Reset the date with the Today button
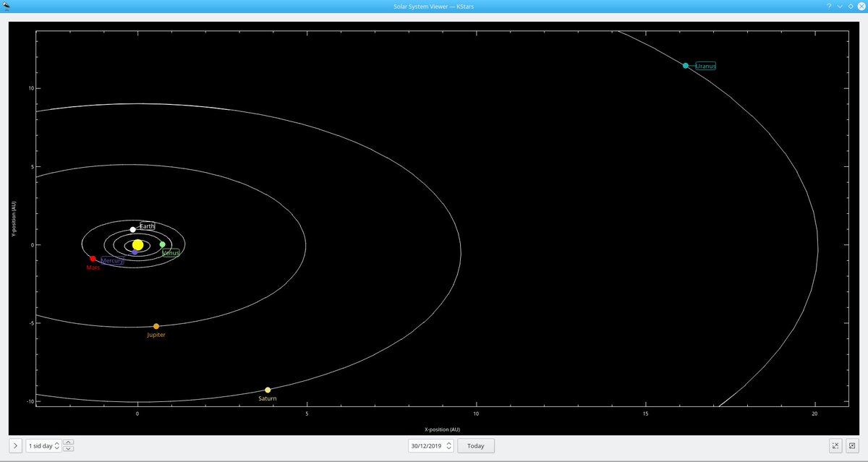This screenshot has width=868, height=462. pos(476,446)
